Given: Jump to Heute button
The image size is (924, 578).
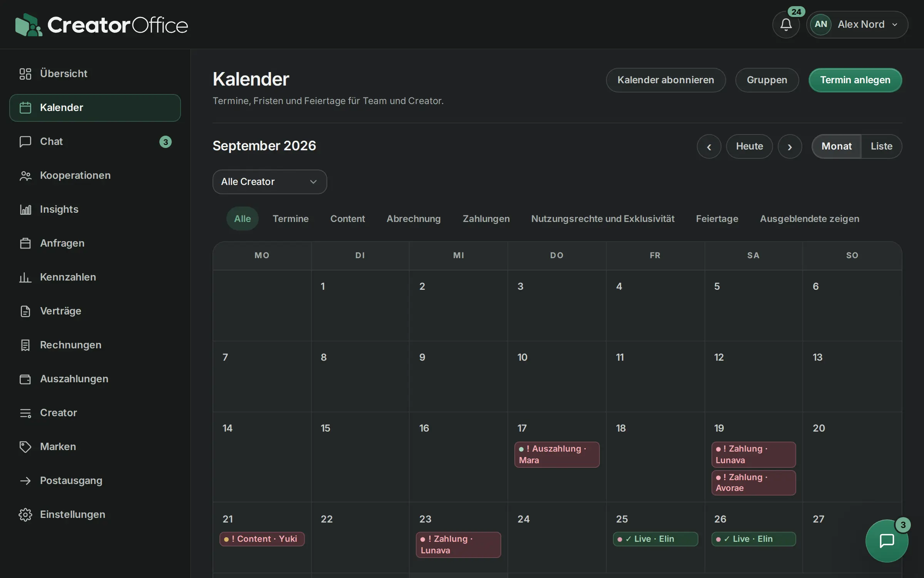Looking at the screenshot, I should [x=749, y=146].
